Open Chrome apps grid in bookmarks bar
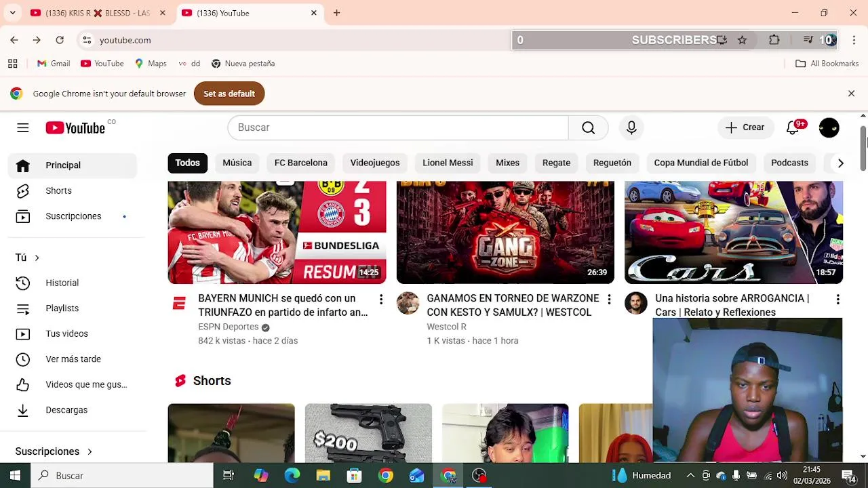Image resolution: width=868 pixels, height=488 pixels. (x=12, y=63)
